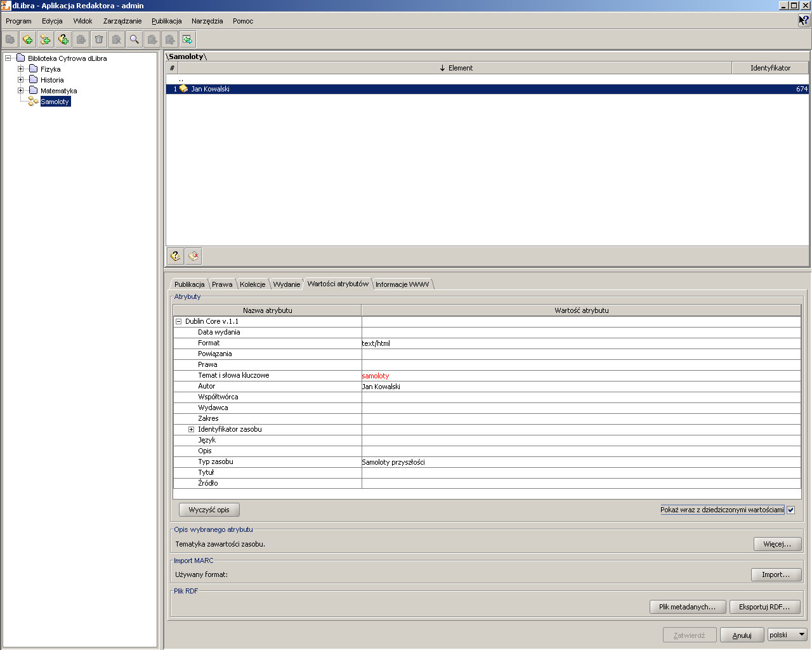Open the Zarządzanie menu
This screenshot has width=812, height=650.
122,21
